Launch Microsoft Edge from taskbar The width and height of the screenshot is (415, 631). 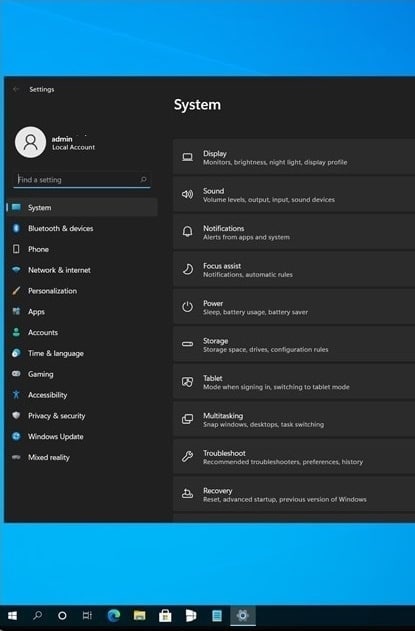pyautogui.click(x=114, y=615)
